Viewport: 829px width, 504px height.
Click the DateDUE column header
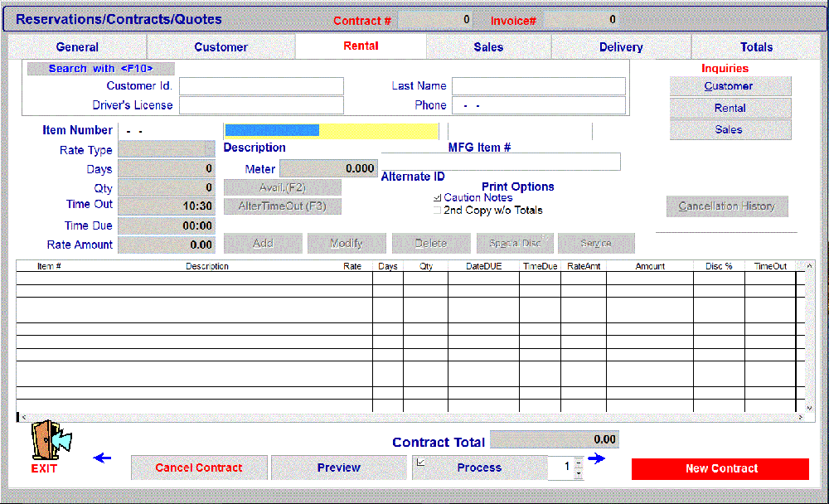[484, 267]
